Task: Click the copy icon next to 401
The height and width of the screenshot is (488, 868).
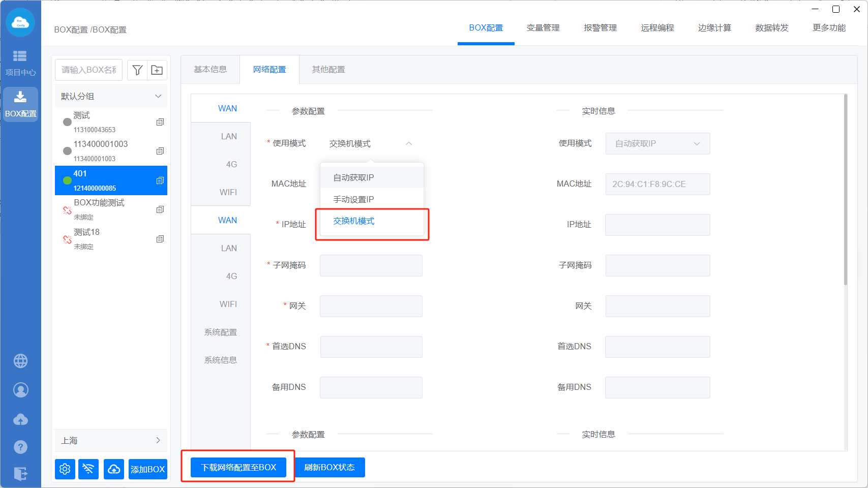Action: (x=160, y=180)
